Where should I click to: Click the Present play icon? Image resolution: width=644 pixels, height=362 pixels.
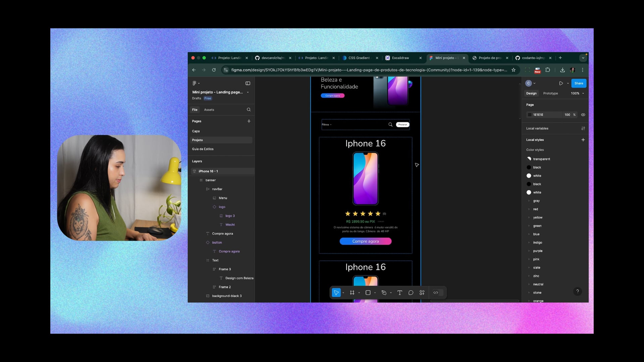click(x=561, y=83)
